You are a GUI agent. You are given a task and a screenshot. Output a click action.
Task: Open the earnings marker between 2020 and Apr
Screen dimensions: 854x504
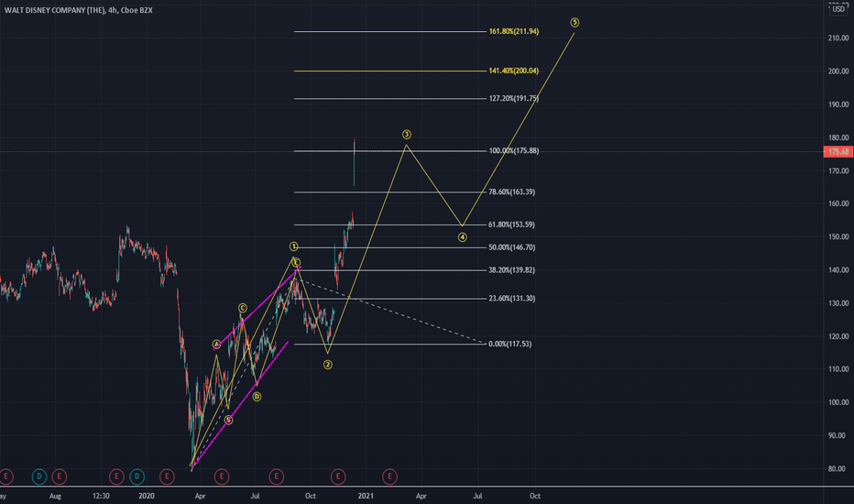(x=167, y=477)
